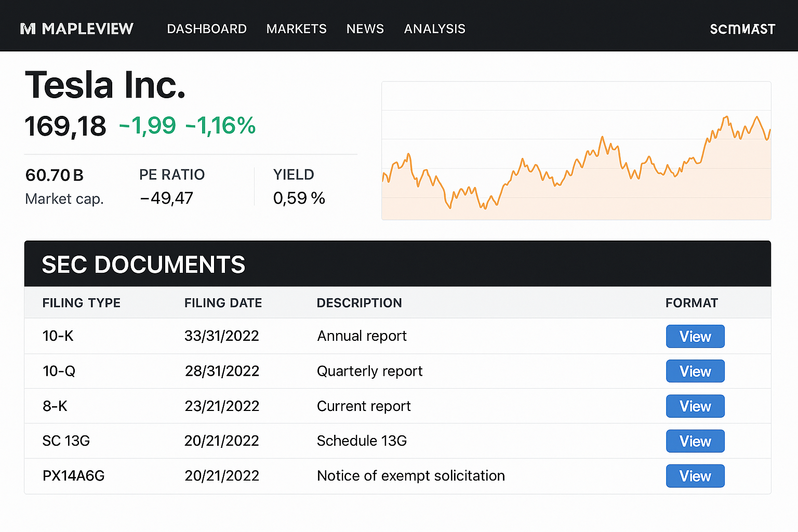Click the Quarterly report description

[x=370, y=371]
